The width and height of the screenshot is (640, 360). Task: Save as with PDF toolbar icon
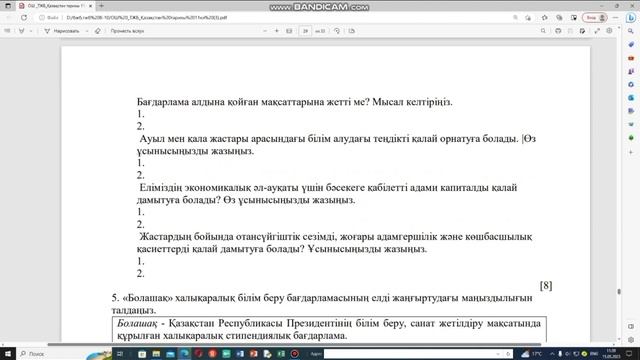pos(582,31)
